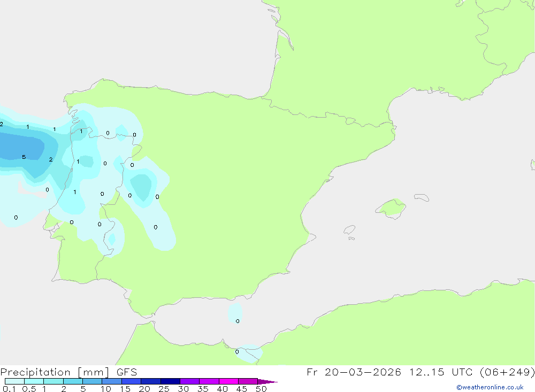Pick the legend swatch between 10 and 15
The width and height of the screenshot is (535, 392).
pos(131,381)
